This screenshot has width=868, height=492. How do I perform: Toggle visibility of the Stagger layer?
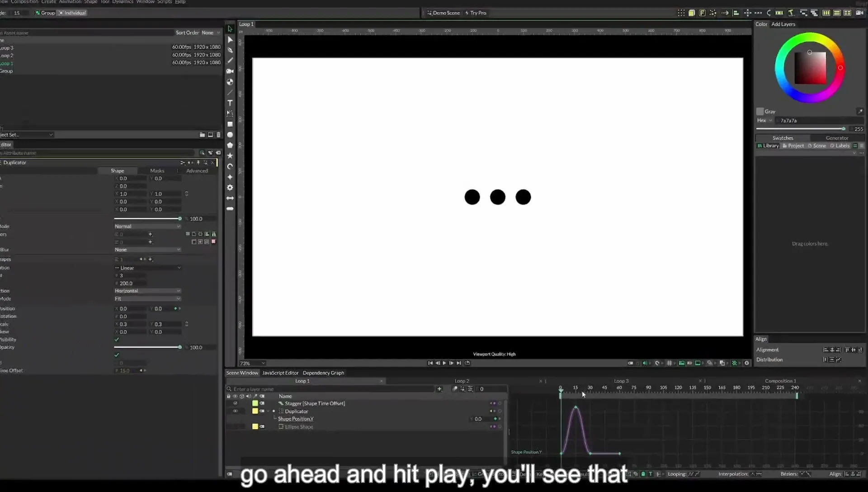pyautogui.click(x=235, y=403)
